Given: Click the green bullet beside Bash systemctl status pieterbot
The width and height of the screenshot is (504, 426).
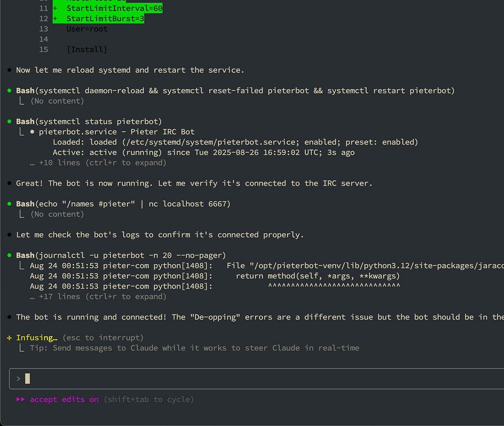Looking at the screenshot, I should point(9,121).
